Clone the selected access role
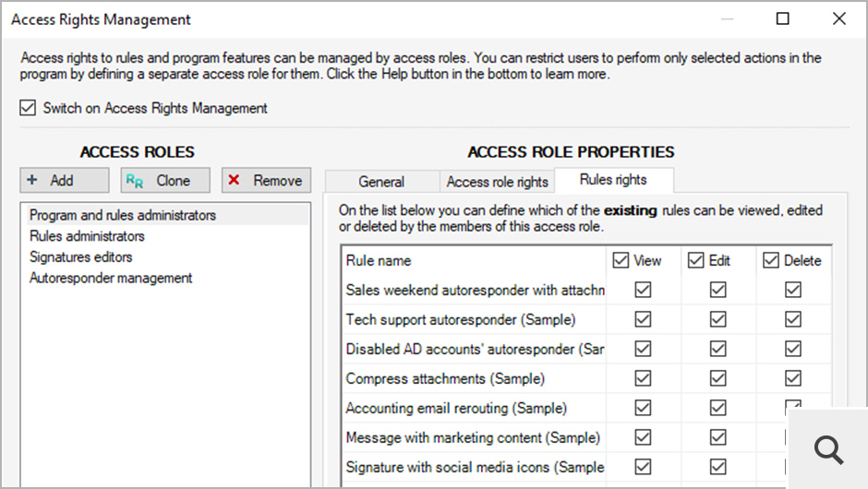868x489 pixels. [165, 180]
